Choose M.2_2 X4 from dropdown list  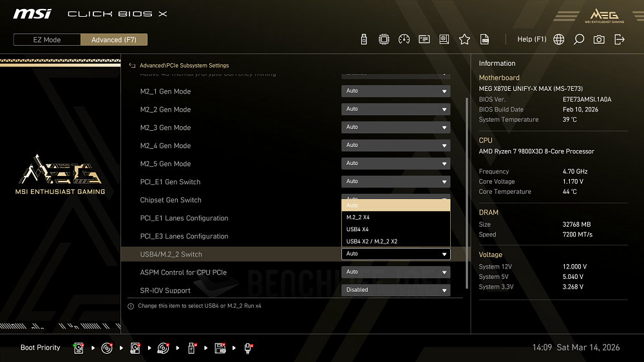point(395,218)
